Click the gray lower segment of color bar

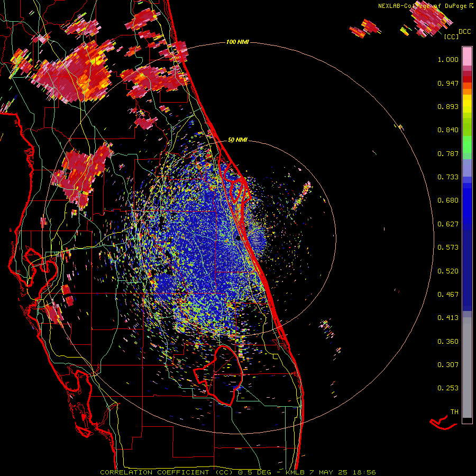click(x=467, y=368)
